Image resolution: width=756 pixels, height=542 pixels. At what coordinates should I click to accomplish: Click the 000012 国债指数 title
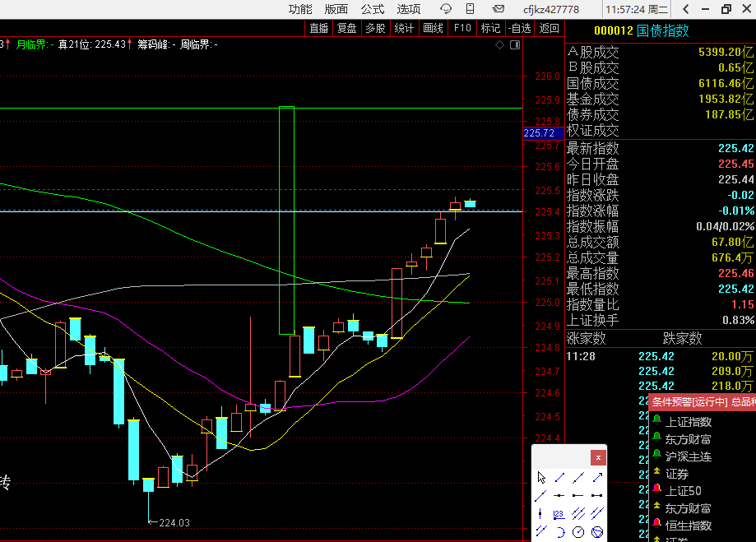[642, 31]
